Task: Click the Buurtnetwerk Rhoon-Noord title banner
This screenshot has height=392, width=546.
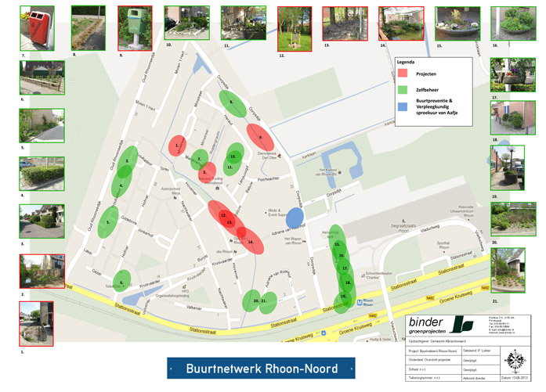Action: point(261,369)
